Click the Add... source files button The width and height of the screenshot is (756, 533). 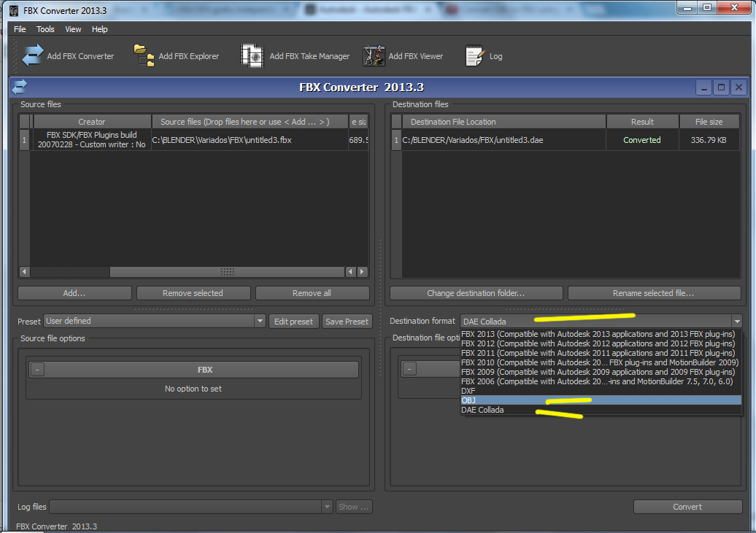click(74, 293)
